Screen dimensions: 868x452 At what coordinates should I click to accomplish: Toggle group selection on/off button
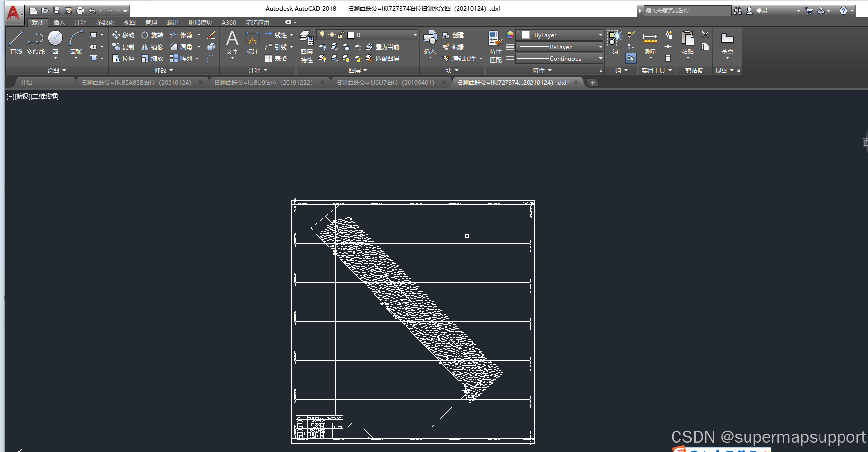click(630, 58)
